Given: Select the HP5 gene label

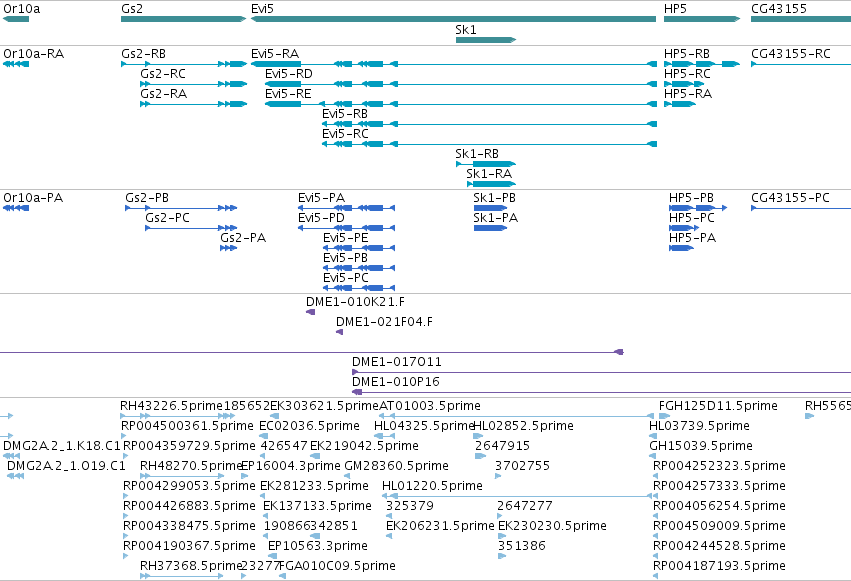Looking at the screenshot, I should [675, 9].
